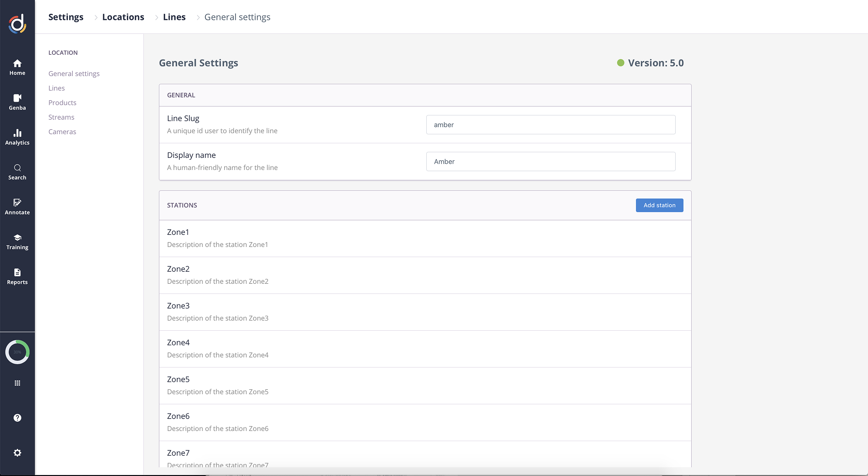868x476 pixels.
Task: Open the Zone7 station row
Action: tap(425, 455)
